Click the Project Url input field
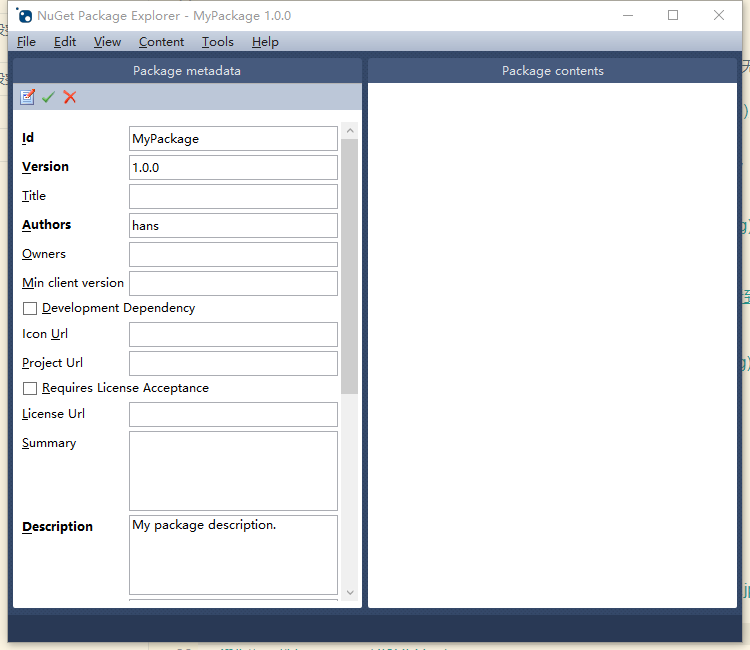Image resolution: width=750 pixels, height=650 pixels. tap(233, 364)
